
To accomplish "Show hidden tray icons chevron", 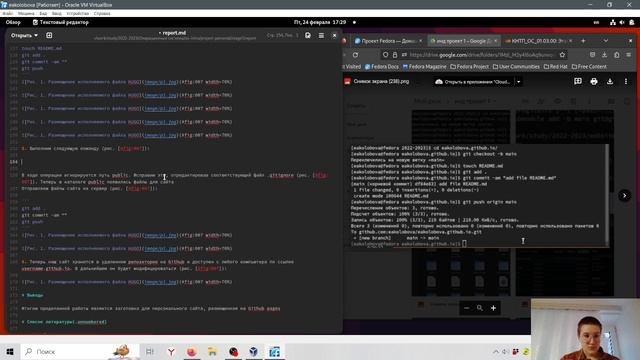I will pyautogui.click(x=496, y=351).
